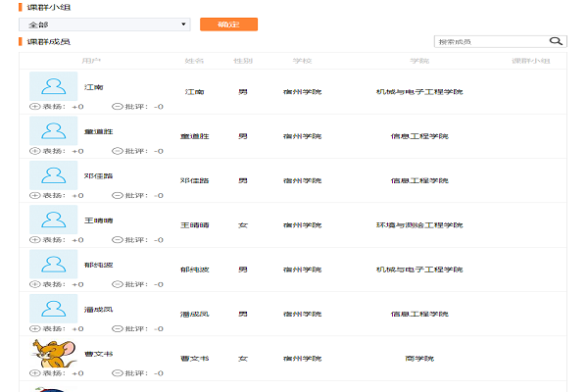
Task: Click the praise plus icon for 江南
Action: [x=35, y=107]
